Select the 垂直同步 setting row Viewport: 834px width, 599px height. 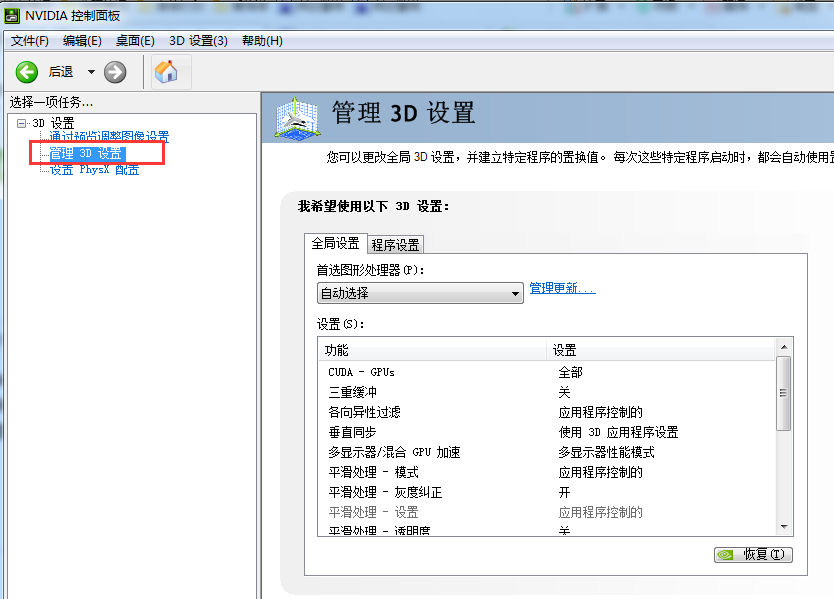pos(548,432)
